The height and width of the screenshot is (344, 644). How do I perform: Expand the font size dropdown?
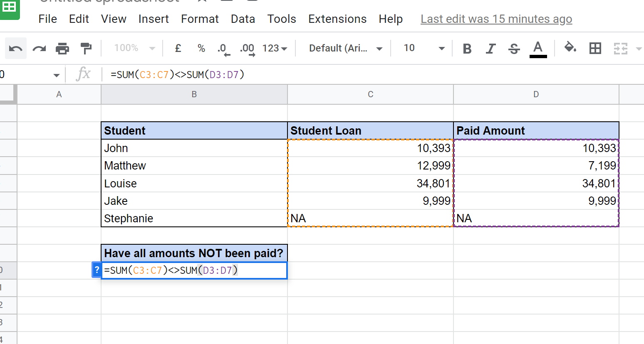[x=441, y=48]
